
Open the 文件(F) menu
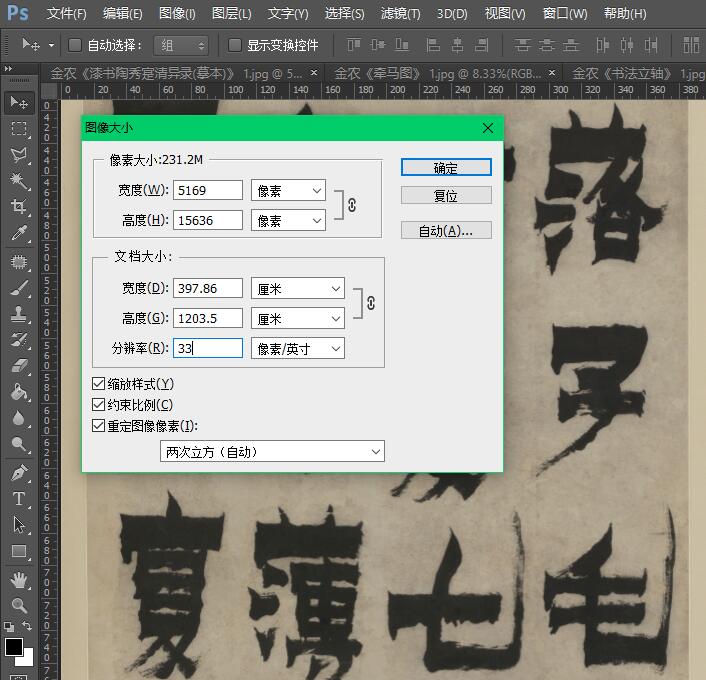pos(66,14)
